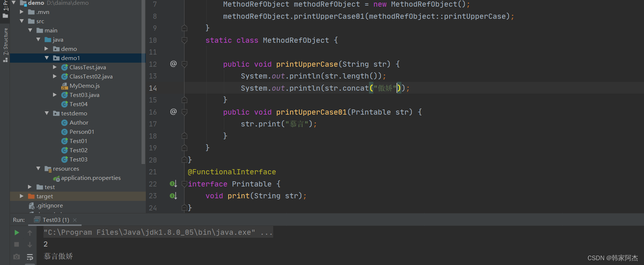Click the down arrow in Run panel

(30, 244)
